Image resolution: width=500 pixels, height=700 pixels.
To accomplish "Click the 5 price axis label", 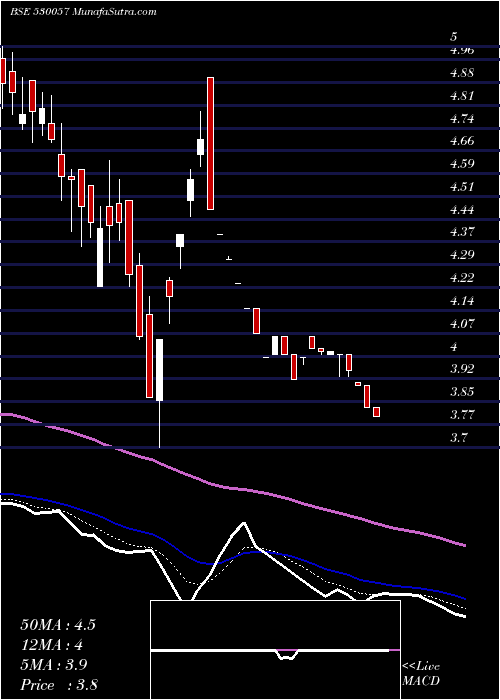I will click(x=454, y=37).
